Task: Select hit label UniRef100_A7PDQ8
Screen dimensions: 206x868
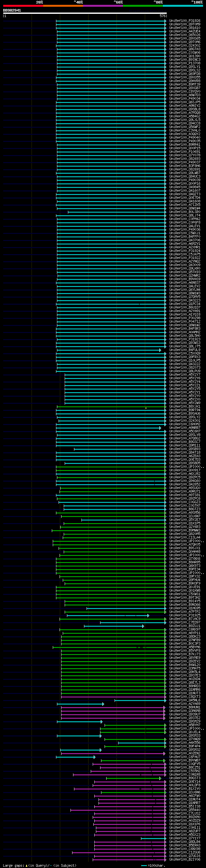Action: pos(185,113)
